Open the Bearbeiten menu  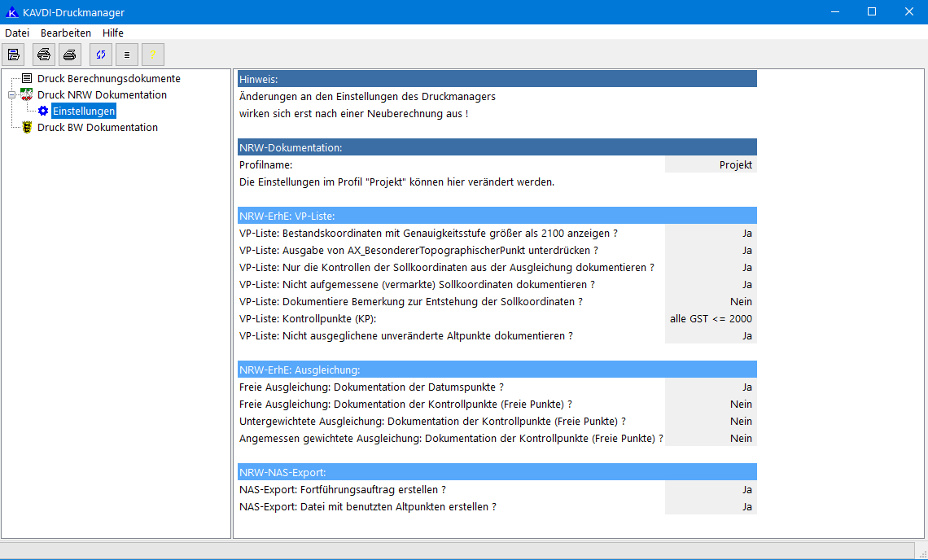(x=66, y=33)
